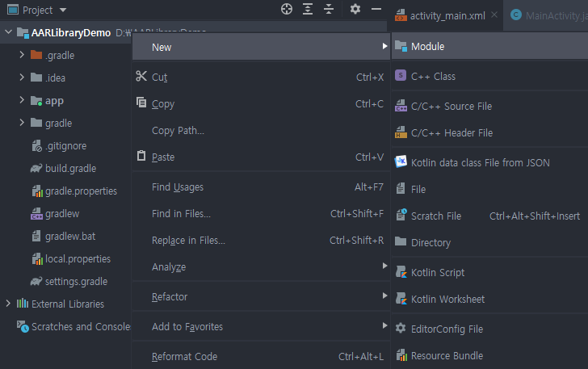Select Scratches and Consoles node
This screenshot has height=369, width=588.
(81, 327)
